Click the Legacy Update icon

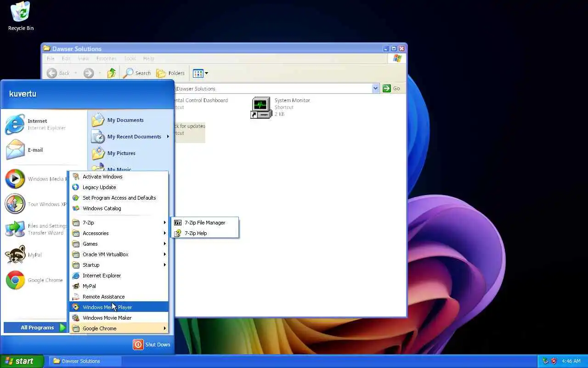click(x=76, y=187)
